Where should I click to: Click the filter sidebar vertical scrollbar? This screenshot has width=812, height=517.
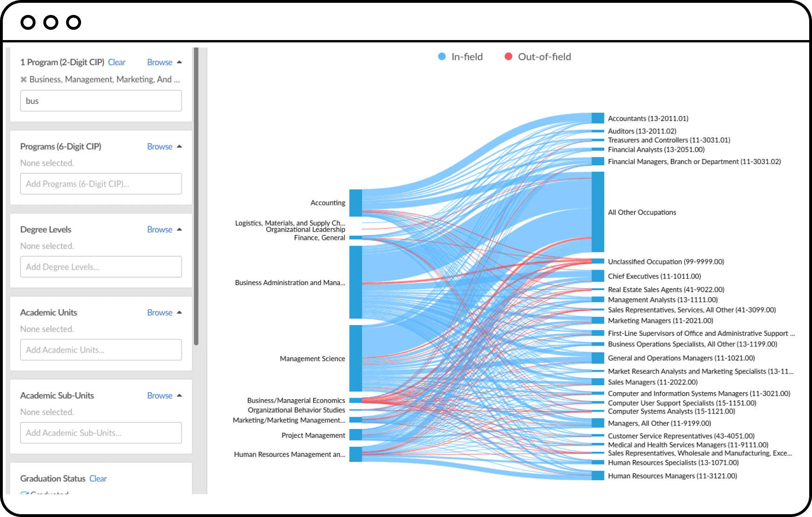pos(196,196)
